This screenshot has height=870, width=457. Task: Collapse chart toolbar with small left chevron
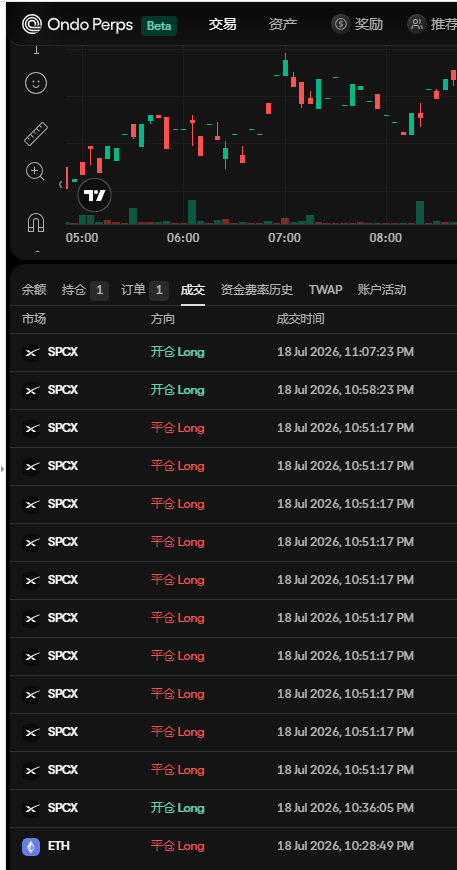tap(60, 185)
